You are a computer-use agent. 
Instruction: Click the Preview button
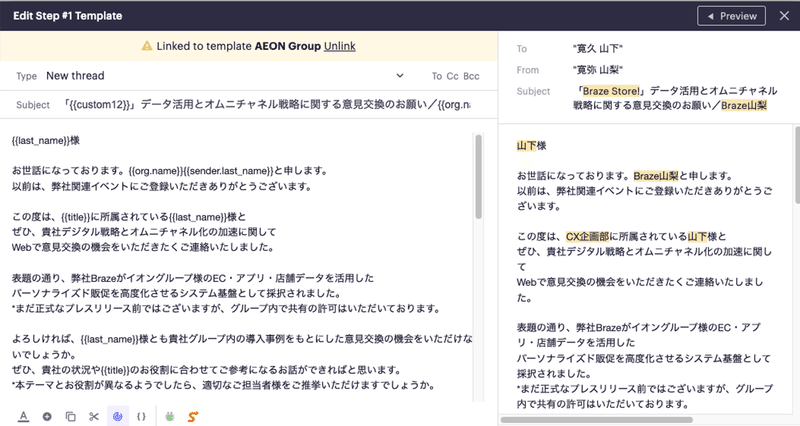[x=731, y=16]
